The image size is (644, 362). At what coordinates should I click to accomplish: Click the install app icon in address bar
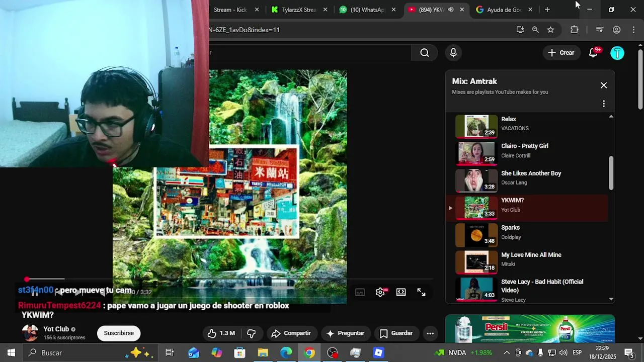pos(520,30)
